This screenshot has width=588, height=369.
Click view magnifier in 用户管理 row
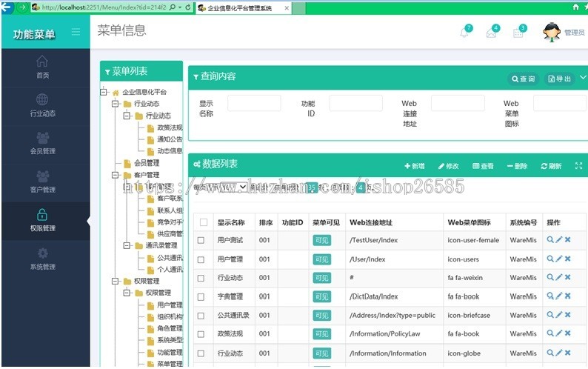tap(550, 259)
